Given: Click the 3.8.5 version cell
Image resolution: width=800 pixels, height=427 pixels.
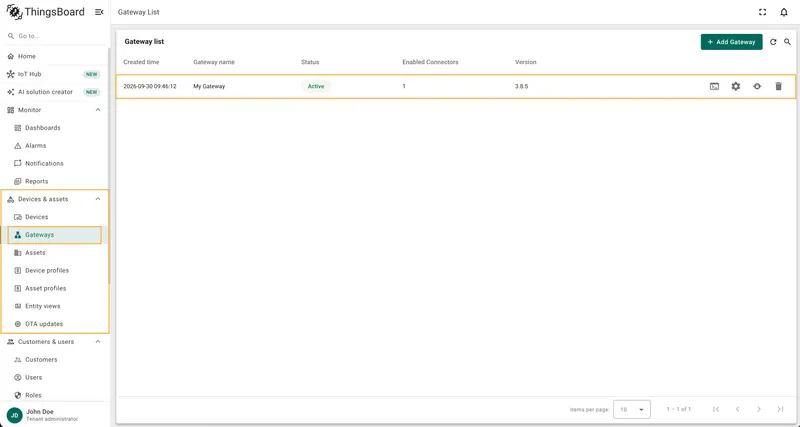Looking at the screenshot, I should (521, 86).
